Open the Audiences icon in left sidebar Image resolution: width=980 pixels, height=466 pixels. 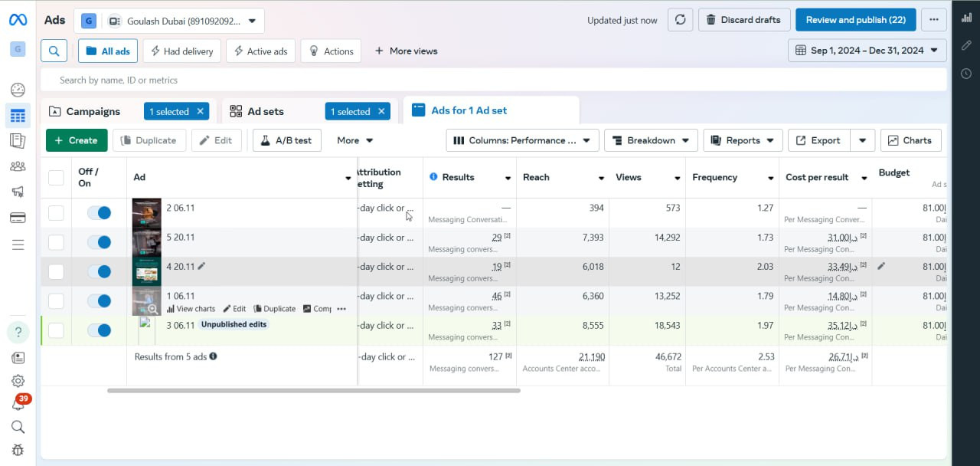coord(18,166)
